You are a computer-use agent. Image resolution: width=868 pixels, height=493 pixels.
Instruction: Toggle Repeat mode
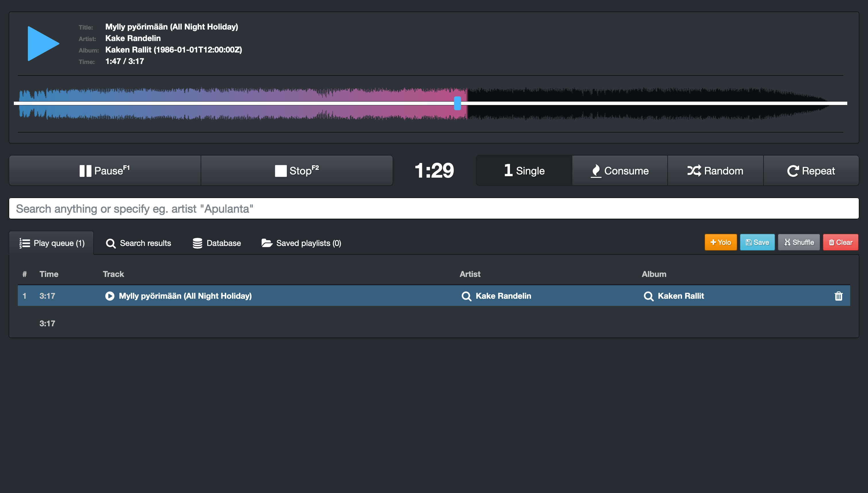pyautogui.click(x=811, y=171)
